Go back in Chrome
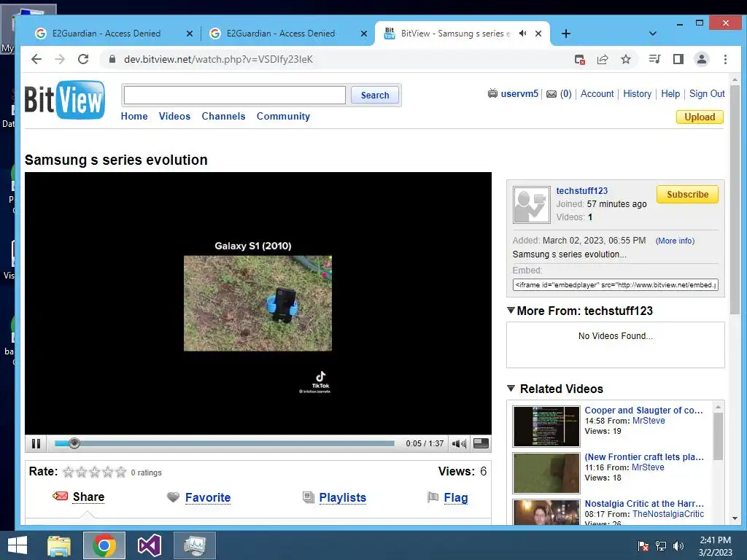The image size is (747, 560). 36,59
